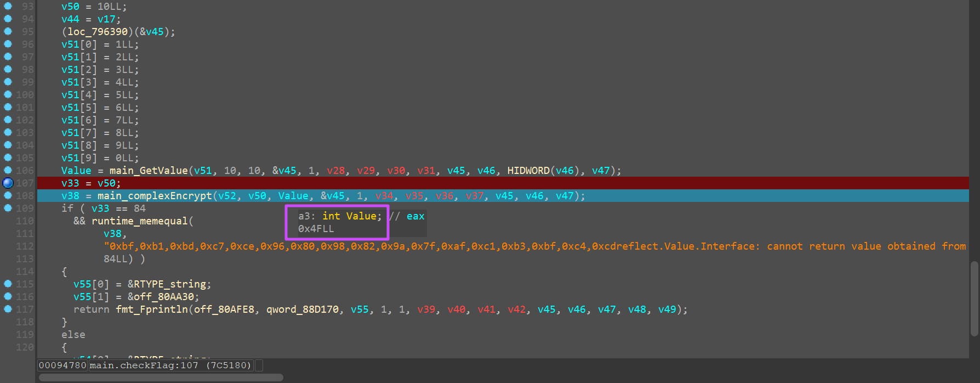Screen dimensions: 980x383
Task: Click the loc_796390 location reference
Action: point(98,32)
